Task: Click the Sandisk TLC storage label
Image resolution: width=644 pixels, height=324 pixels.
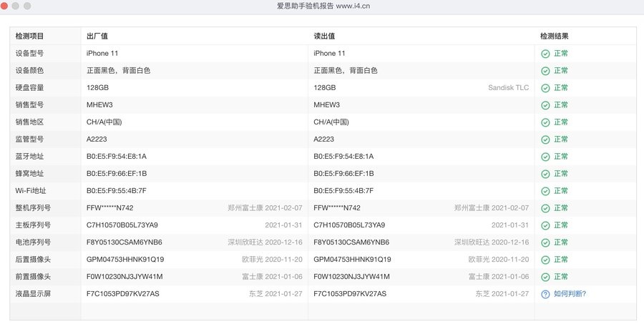Action: click(x=508, y=88)
